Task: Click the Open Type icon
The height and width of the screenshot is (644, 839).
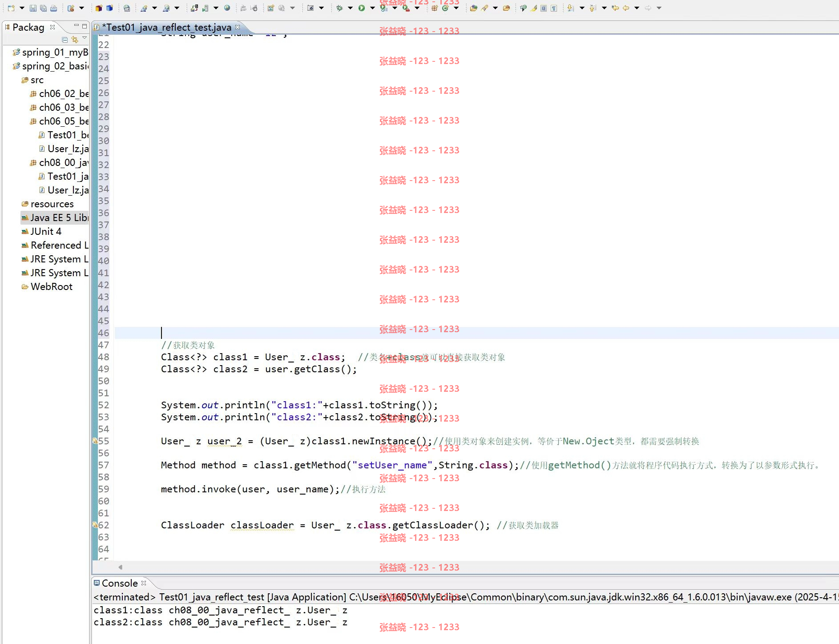Action: tap(473, 8)
